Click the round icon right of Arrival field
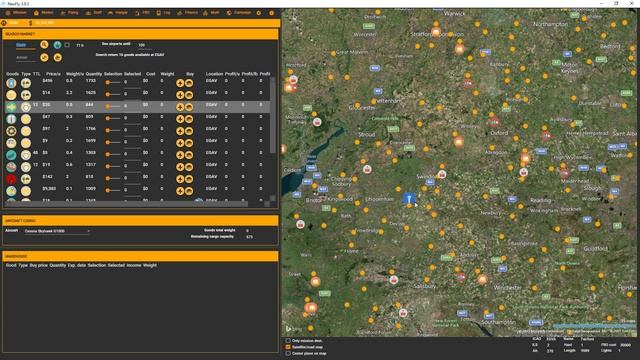640x360 pixels. [44, 58]
